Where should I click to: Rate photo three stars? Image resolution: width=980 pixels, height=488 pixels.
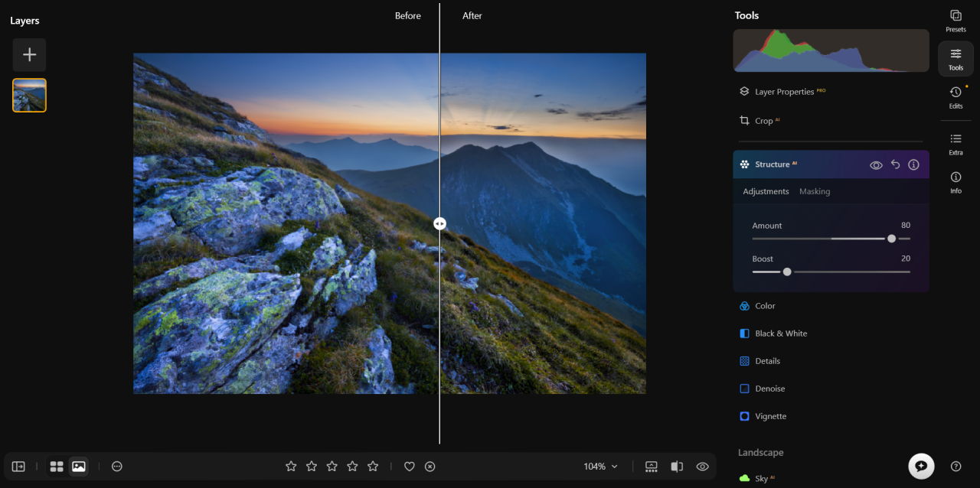pos(332,466)
